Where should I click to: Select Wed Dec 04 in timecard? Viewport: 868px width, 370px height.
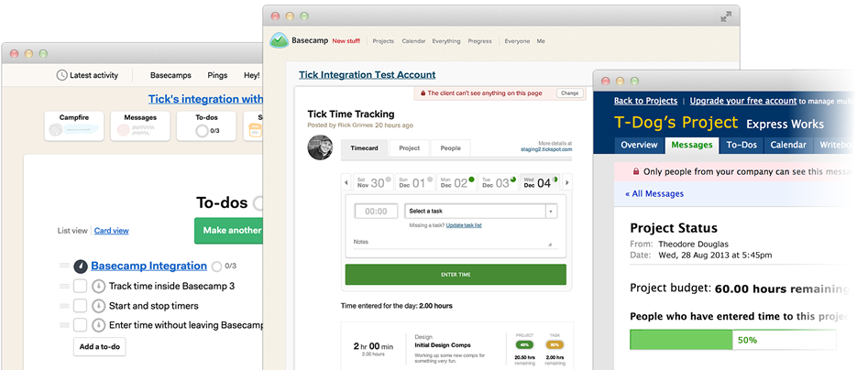click(x=540, y=182)
